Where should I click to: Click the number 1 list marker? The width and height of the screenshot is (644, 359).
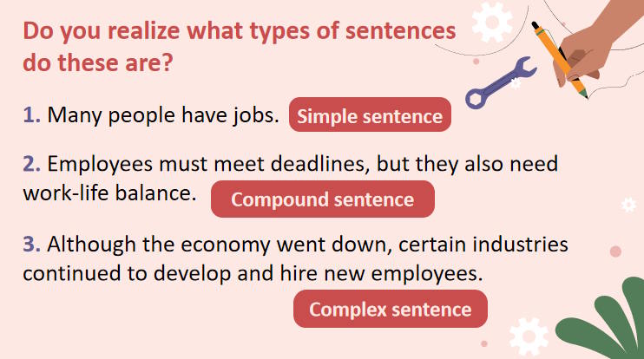(31, 115)
